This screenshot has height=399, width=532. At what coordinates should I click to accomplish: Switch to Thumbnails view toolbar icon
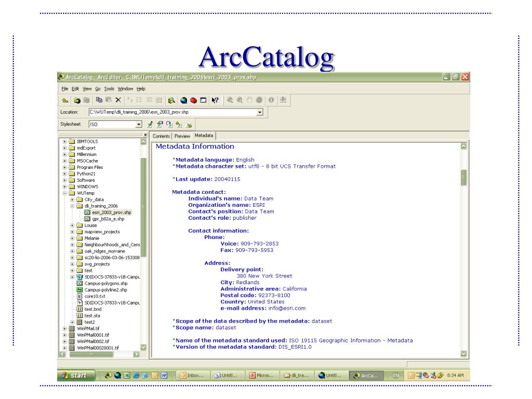point(159,100)
